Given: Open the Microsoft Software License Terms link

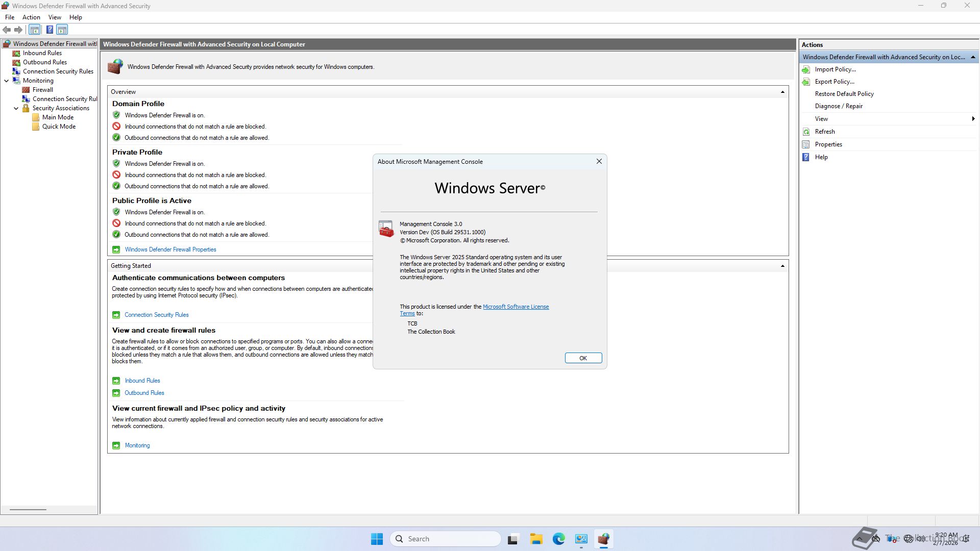Looking at the screenshot, I should 516,307.
